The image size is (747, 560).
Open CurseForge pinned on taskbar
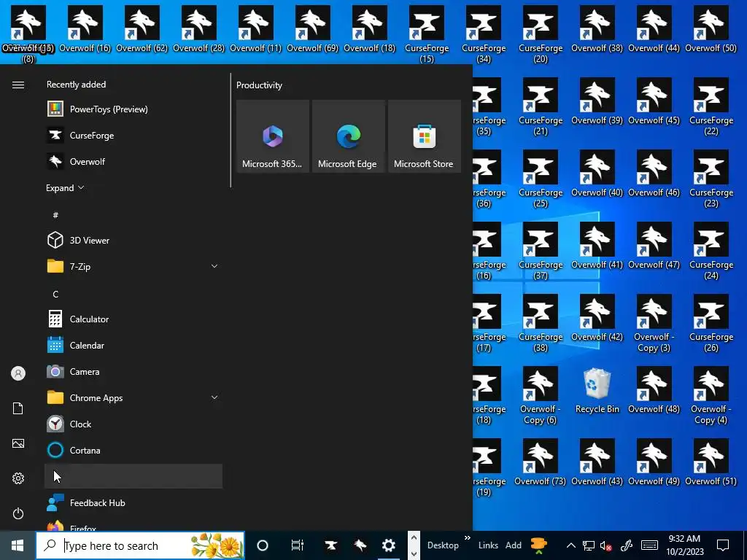pyautogui.click(x=330, y=545)
